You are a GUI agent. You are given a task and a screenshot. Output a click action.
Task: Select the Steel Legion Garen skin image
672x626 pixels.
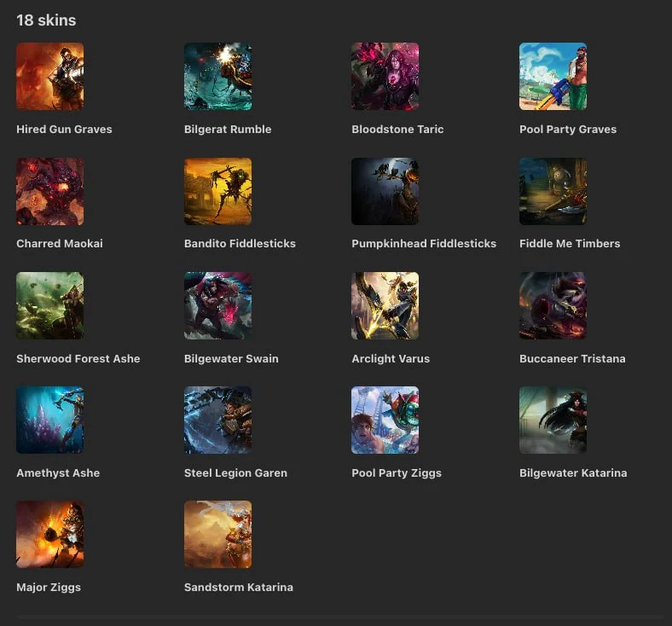(x=218, y=420)
